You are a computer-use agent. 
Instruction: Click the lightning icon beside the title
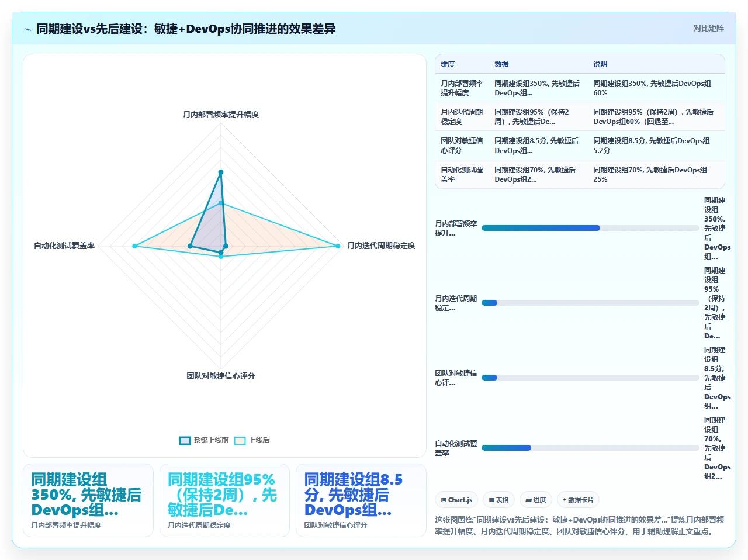[27, 29]
